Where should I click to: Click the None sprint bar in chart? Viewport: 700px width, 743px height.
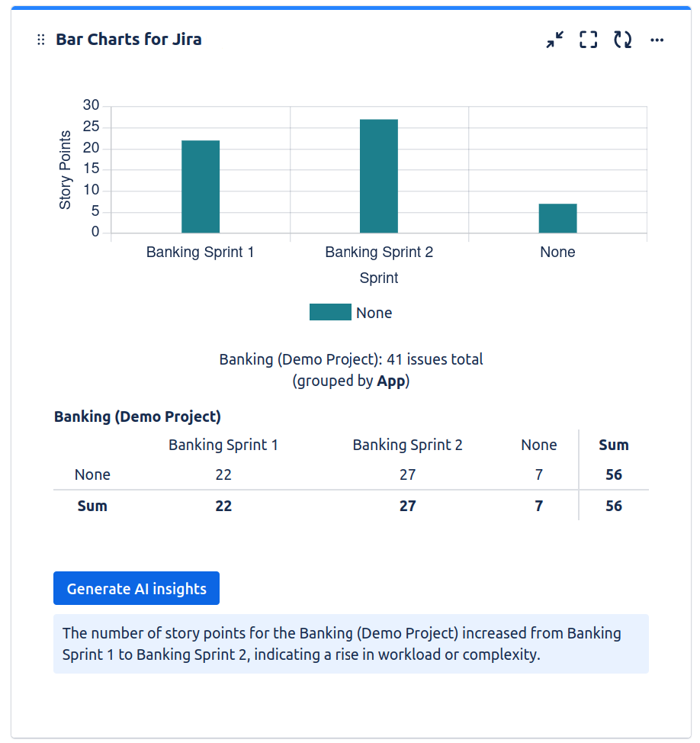coord(557,218)
